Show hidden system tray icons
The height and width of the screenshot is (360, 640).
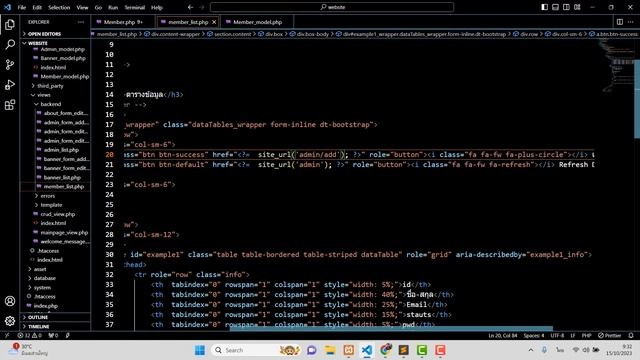[x=530, y=350]
